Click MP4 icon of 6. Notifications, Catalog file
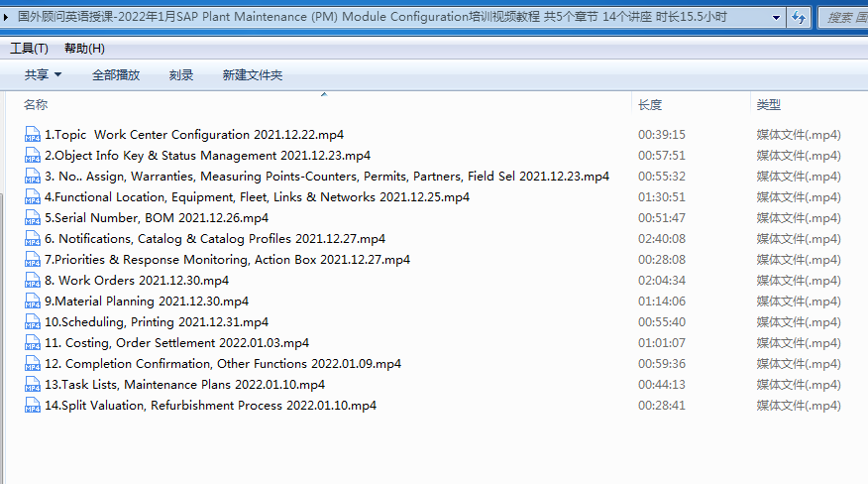Screen dimensions: 868x484 tap(33, 239)
